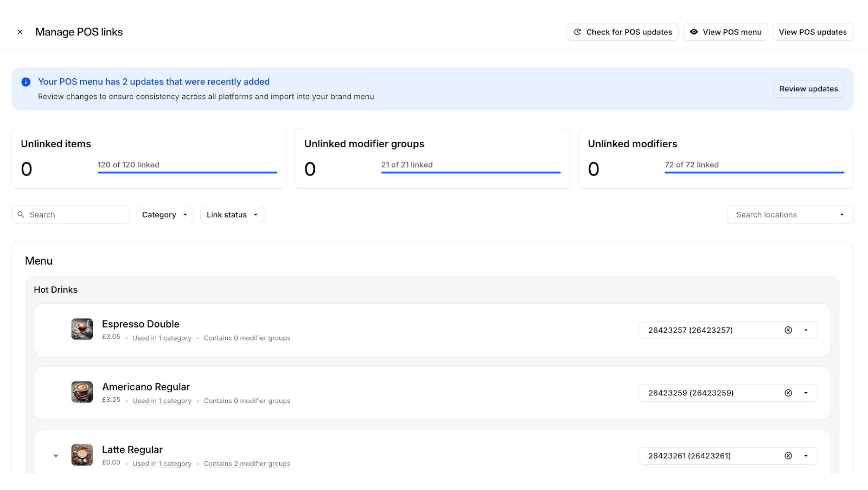This screenshot has width=868, height=490.
Task: Clear the Espresso Double POS link
Action: coord(788,330)
